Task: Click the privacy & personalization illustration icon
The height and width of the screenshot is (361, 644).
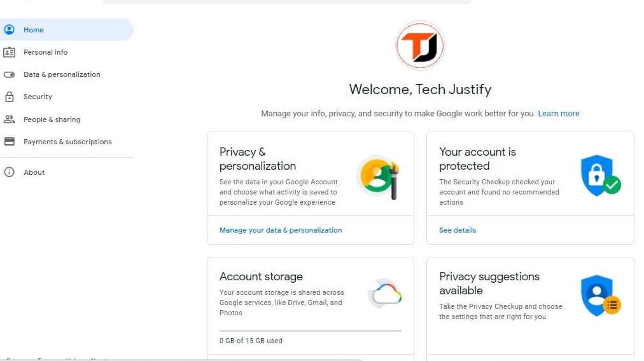Action: 378,177
